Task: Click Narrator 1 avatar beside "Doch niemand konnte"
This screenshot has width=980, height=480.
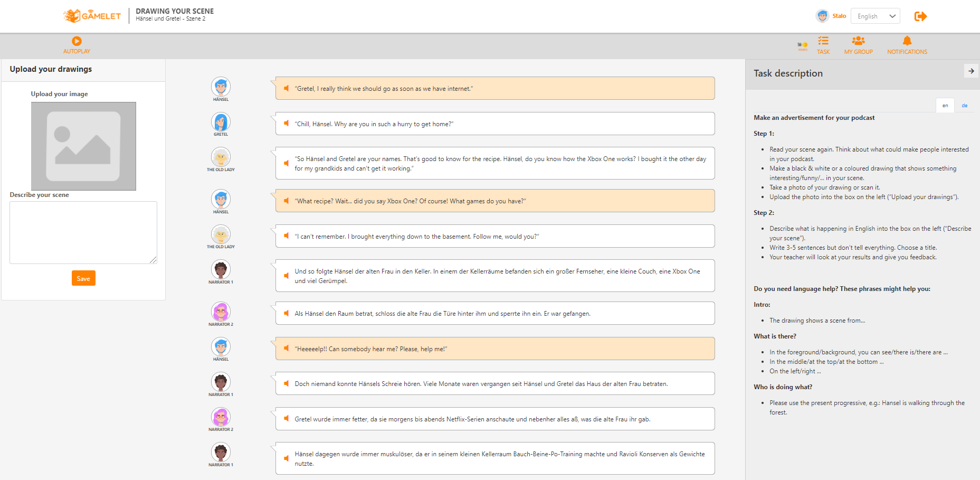Action: click(x=221, y=382)
